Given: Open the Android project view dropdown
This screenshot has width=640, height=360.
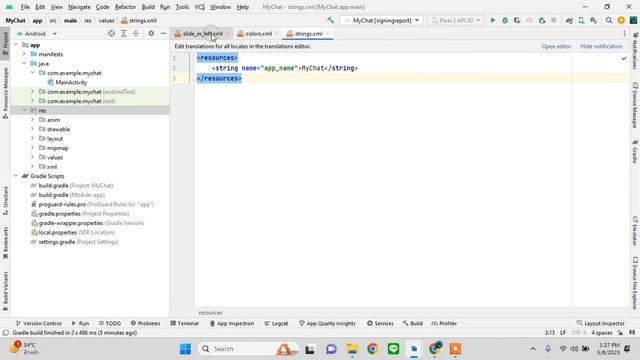Looking at the screenshot, I should coord(37,33).
